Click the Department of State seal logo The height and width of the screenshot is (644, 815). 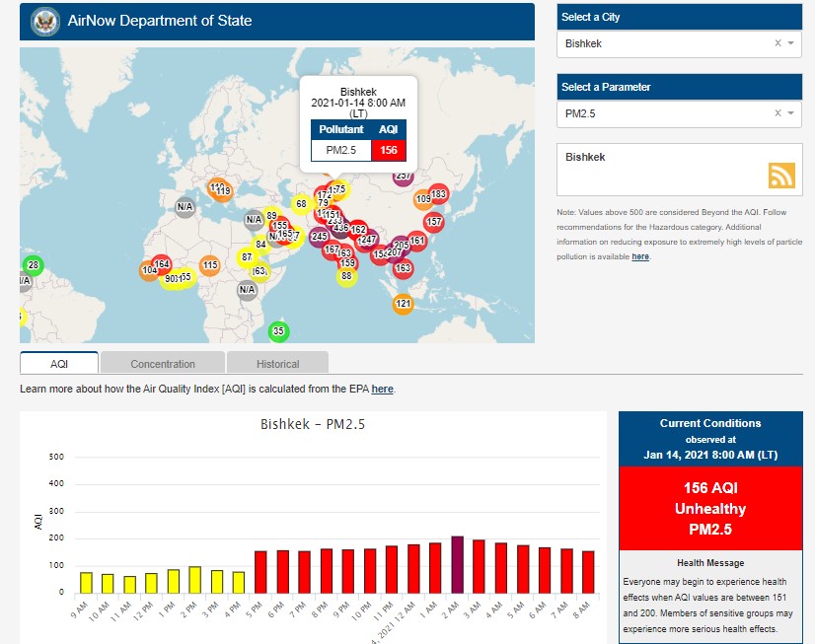pyautogui.click(x=43, y=21)
